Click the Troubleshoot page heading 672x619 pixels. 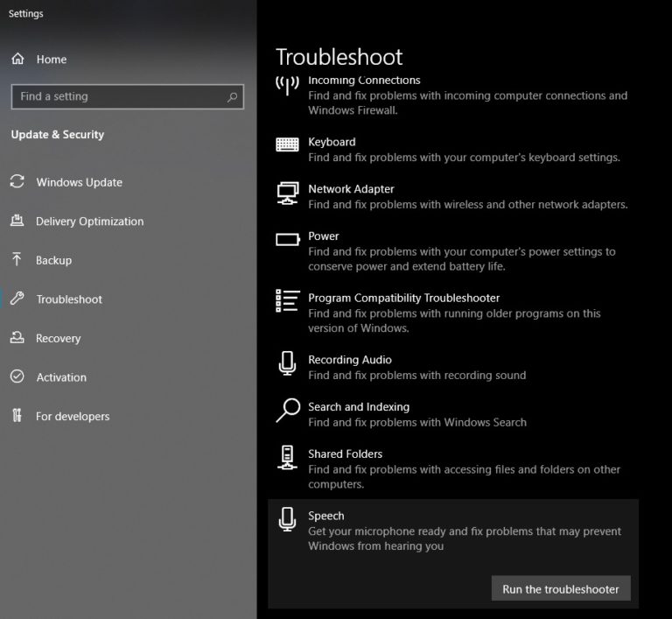pyautogui.click(x=339, y=57)
